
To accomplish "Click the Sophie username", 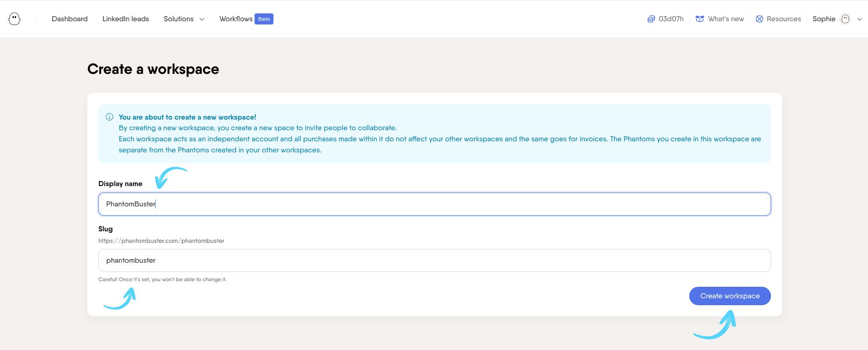I will click(x=824, y=19).
